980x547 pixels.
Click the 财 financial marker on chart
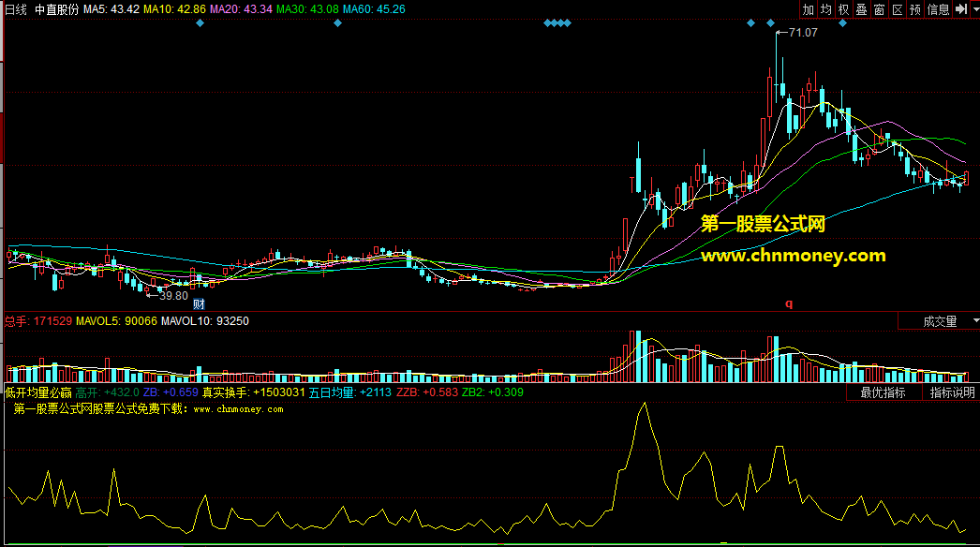coord(199,304)
